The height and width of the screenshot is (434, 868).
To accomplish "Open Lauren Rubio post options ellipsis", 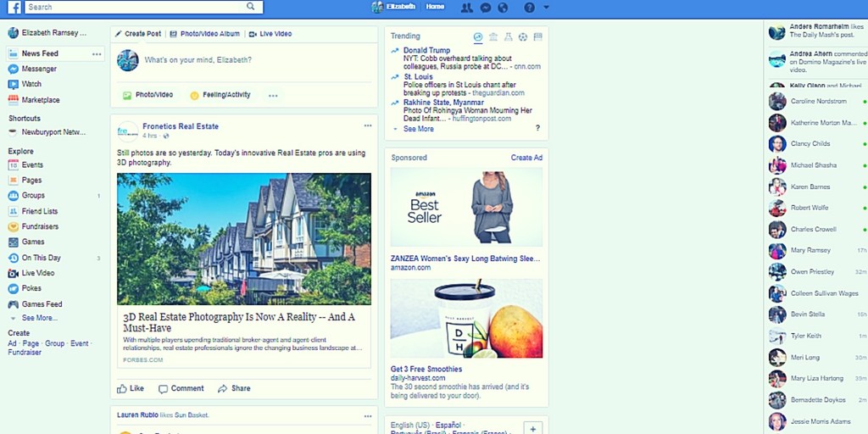I will [368, 415].
